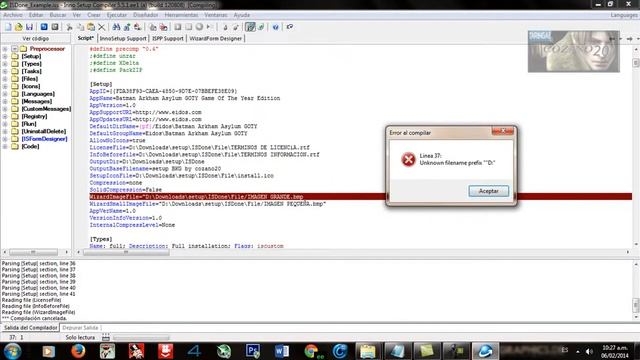The width and height of the screenshot is (640, 360).
Task: Select the Script* tab
Action: click(86, 38)
